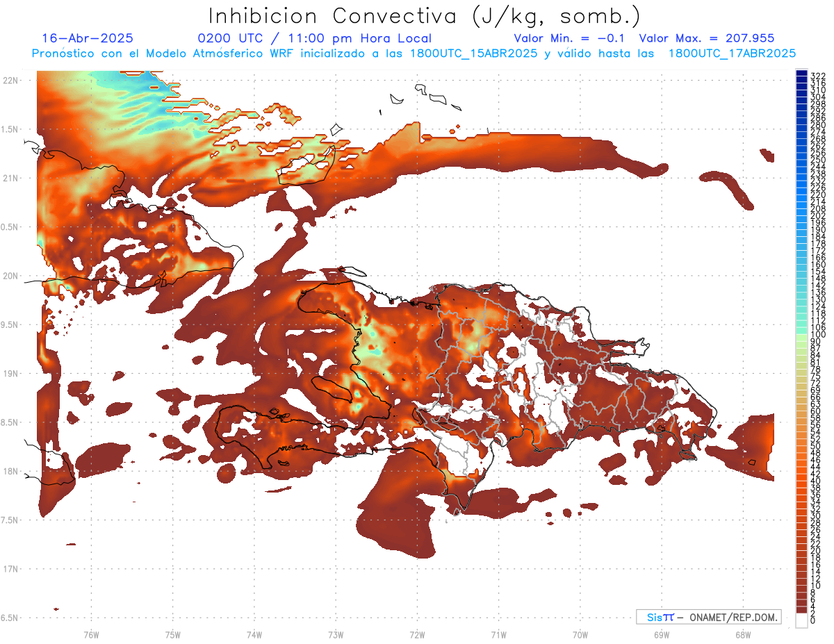Image resolution: width=834 pixels, height=644 pixels.
Task: Click the white 0 colorbar swatch
Action: tap(801, 620)
